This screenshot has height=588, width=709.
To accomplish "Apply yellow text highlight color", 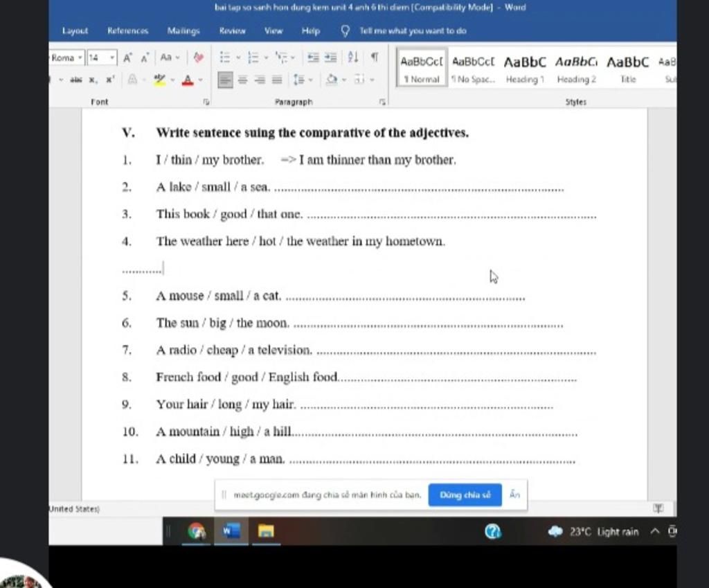I will [159, 80].
